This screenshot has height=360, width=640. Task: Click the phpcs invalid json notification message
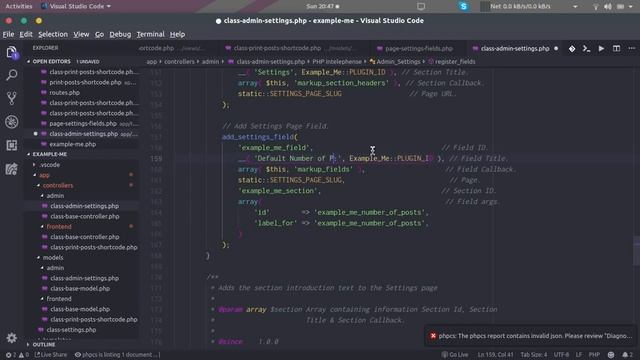point(535,336)
